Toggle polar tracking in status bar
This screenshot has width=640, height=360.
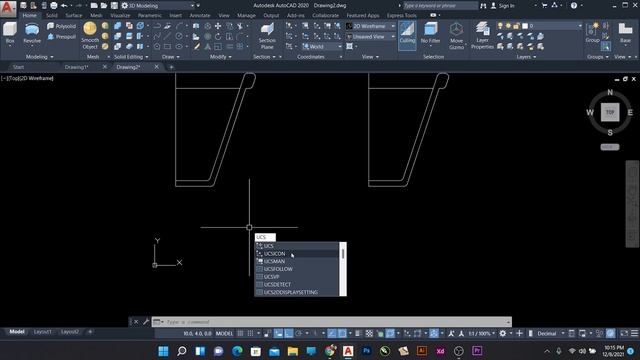[x=299, y=333]
